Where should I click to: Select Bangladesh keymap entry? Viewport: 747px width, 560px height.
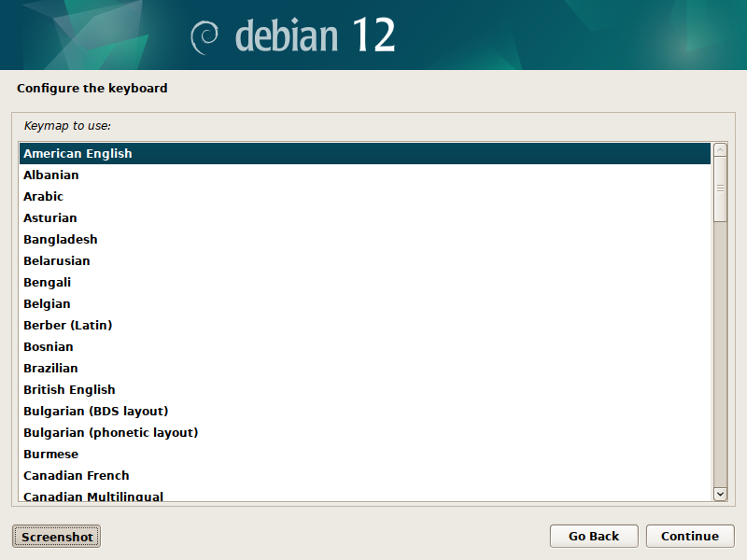pyautogui.click(x=365, y=239)
